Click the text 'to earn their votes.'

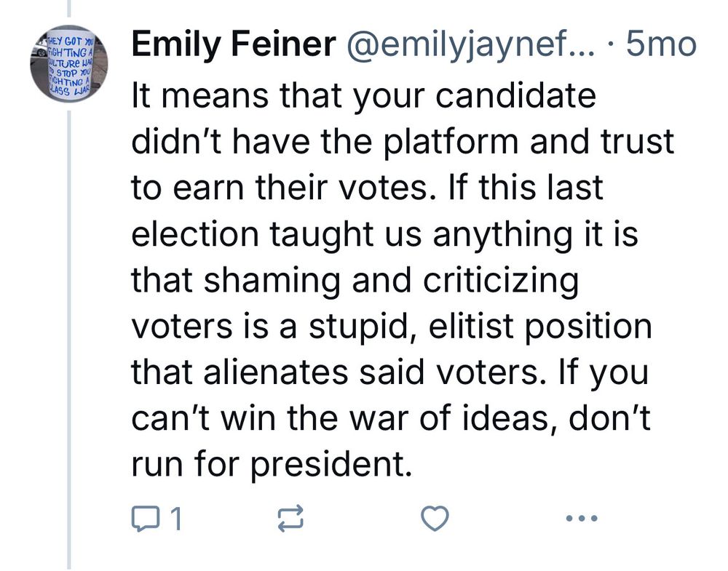coord(285,188)
